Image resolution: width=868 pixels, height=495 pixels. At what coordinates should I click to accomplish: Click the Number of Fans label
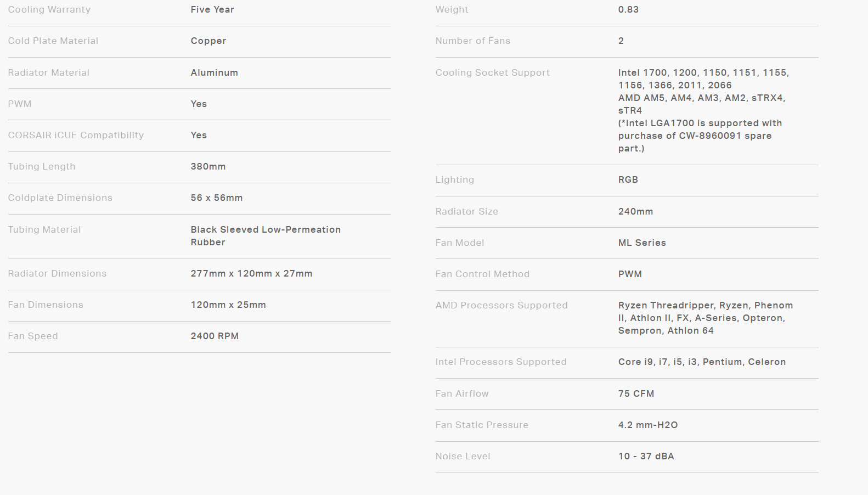pos(473,41)
